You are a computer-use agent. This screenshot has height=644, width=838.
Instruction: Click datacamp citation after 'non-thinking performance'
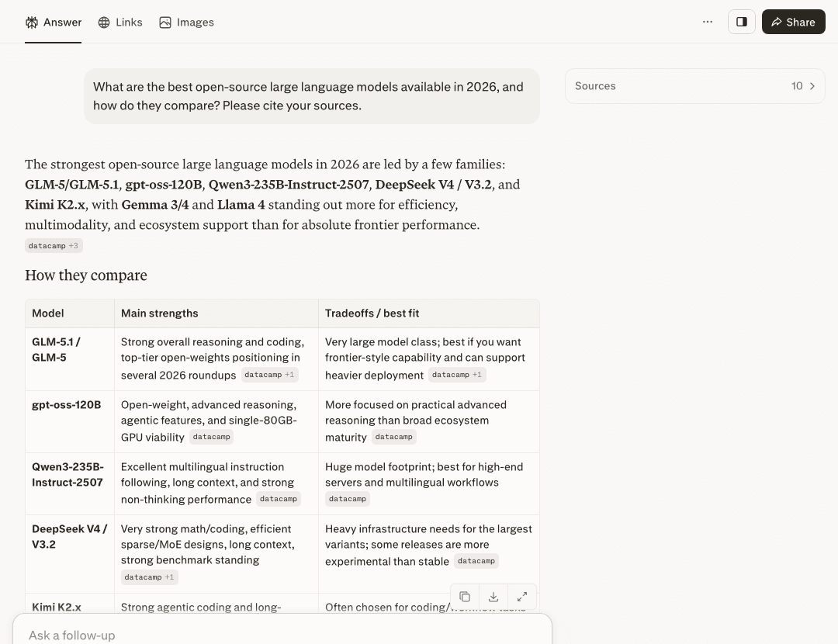pyautogui.click(x=279, y=499)
